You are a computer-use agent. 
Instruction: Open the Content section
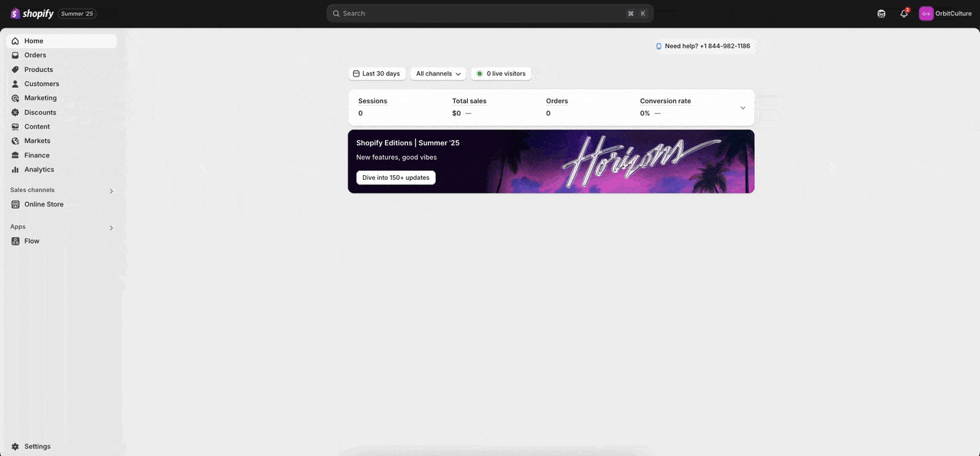(x=61, y=127)
